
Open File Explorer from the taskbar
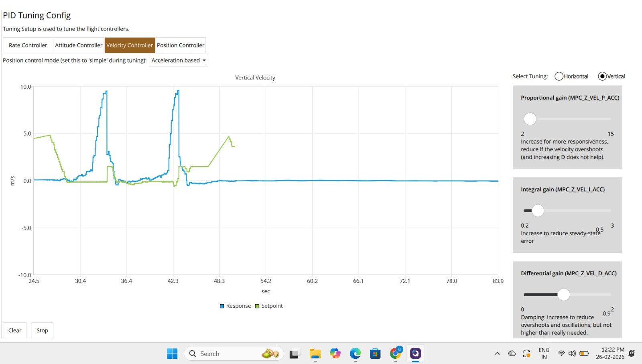point(315,354)
